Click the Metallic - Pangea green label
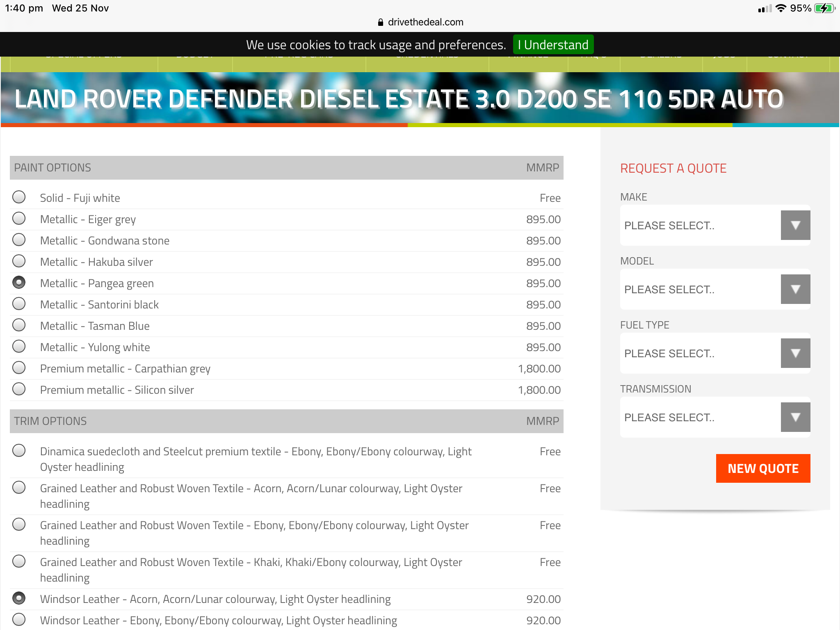840x630 pixels. click(97, 283)
